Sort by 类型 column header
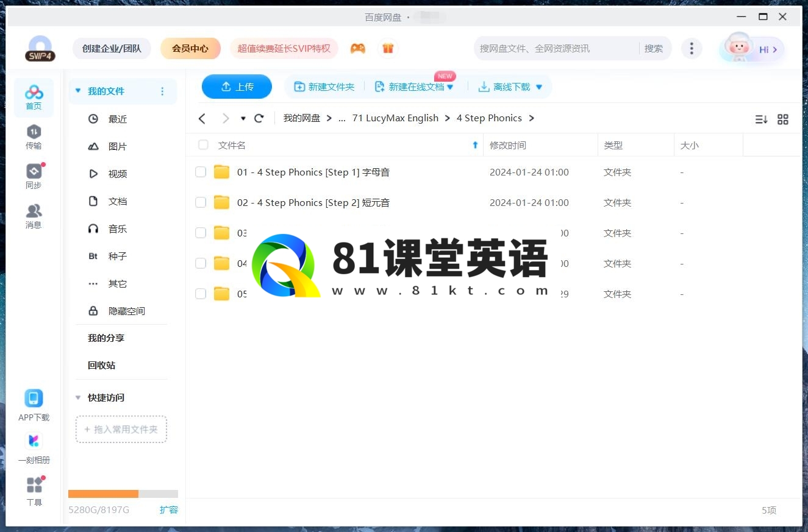The image size is (808, 532). (613, 145)
